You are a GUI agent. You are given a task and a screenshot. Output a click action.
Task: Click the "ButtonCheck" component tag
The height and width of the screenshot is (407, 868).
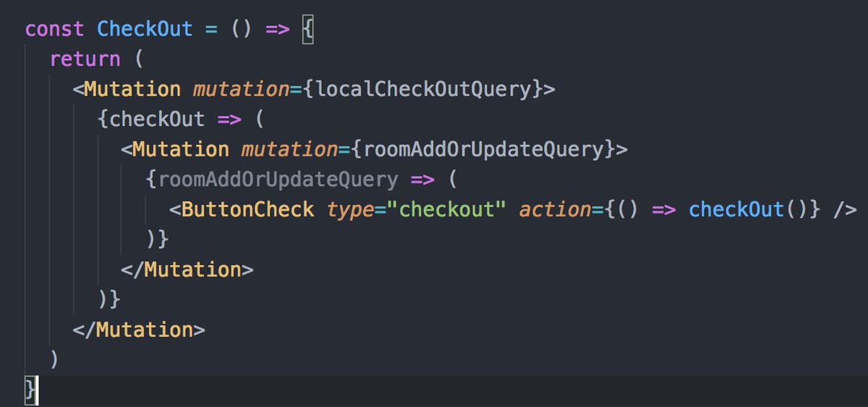[248, 210]
